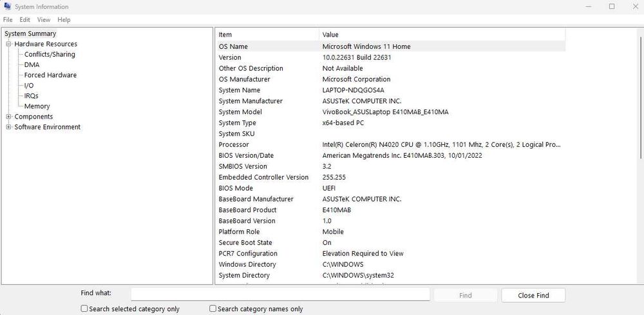Open the View menu
The width and height of the screenshot is (644, 315).
44,20
